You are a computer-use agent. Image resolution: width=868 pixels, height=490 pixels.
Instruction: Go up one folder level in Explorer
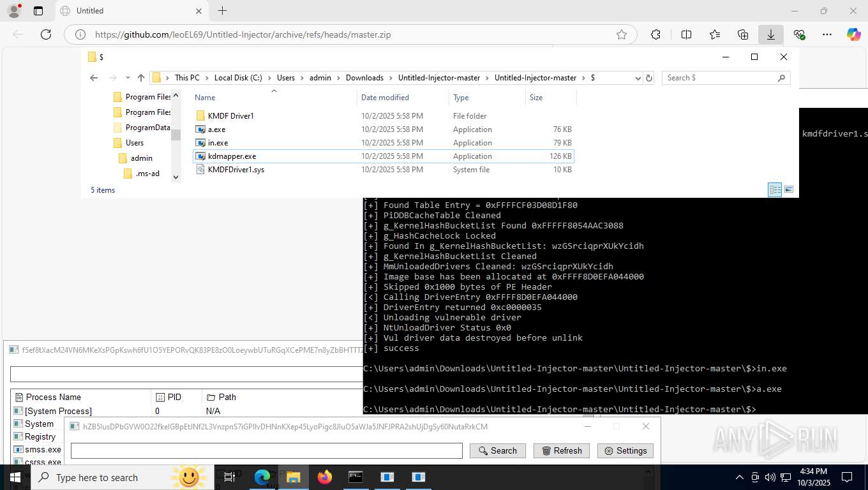coord(141,78)
